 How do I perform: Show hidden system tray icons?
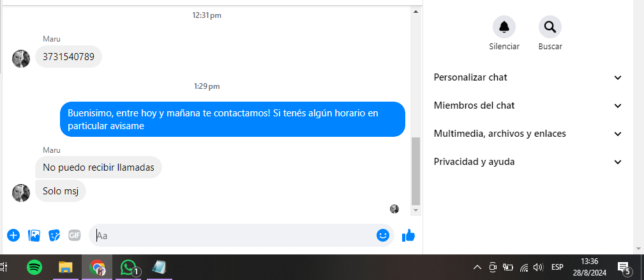[477, 267]
